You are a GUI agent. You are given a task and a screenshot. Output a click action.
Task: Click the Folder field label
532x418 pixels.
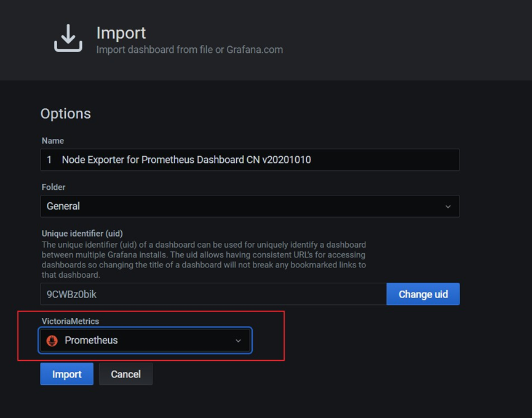pos(54,187)
